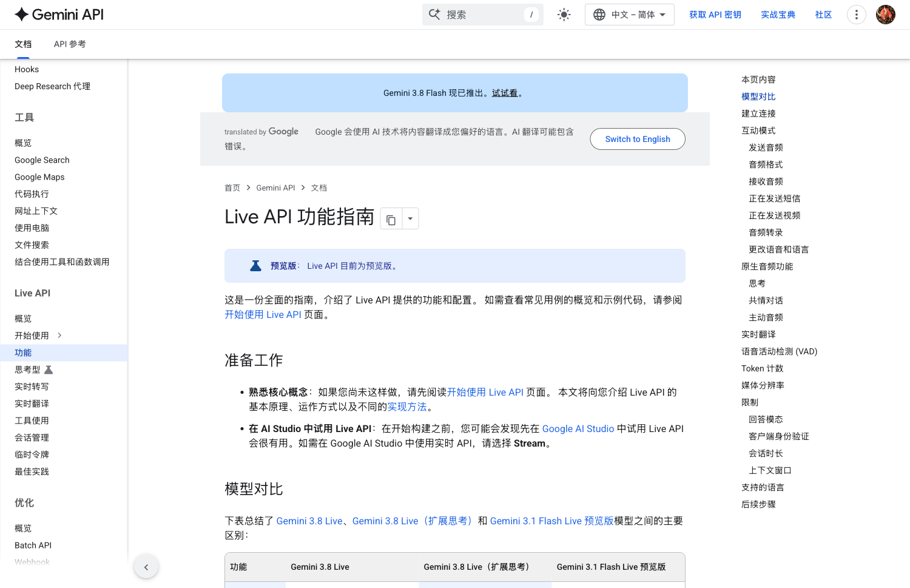Image resolution: width=910 pixels, height=588 pixels.
Task: Jump to Token 计数 in the page contents
Action: (x=762, y=368)
